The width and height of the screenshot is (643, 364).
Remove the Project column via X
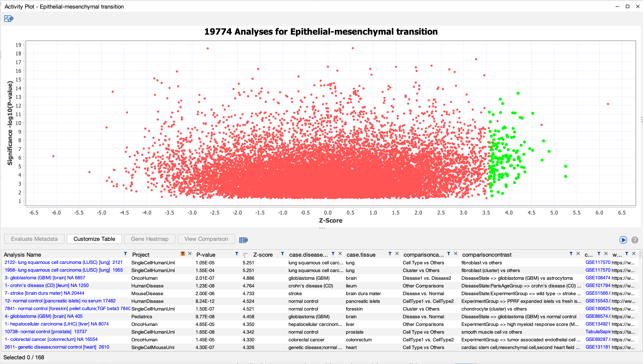[190, 254]
